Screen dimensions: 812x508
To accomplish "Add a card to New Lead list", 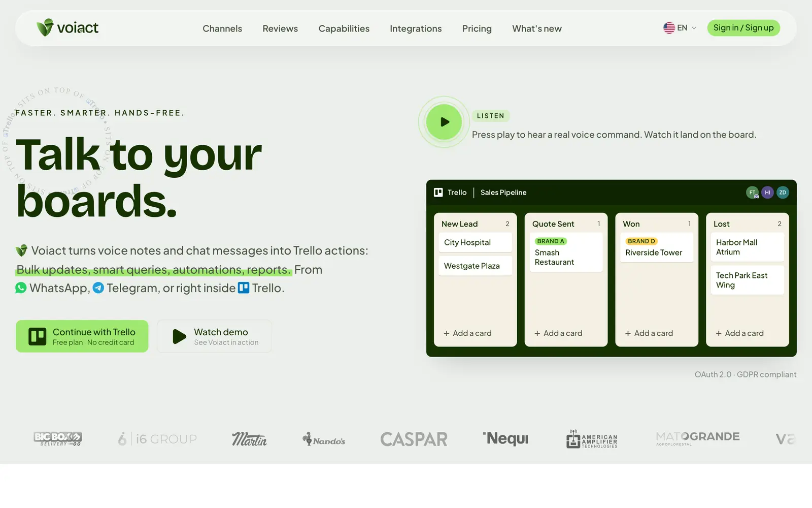I will pos(467,333).
